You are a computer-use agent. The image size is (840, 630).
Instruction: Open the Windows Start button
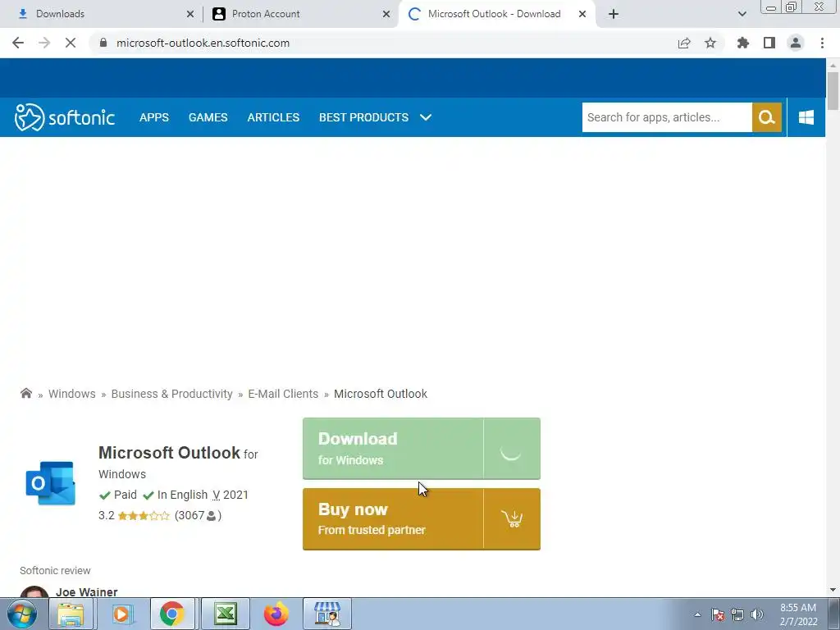21,614
